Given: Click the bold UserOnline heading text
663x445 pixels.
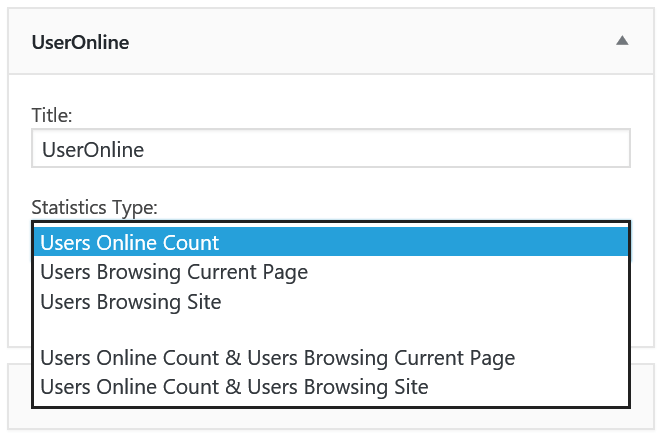Looking at the screenshot, I should coord(80,42).
